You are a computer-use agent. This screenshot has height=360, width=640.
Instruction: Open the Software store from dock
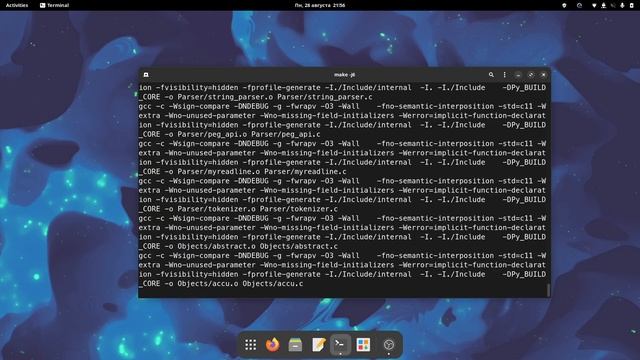coord(363,345)
